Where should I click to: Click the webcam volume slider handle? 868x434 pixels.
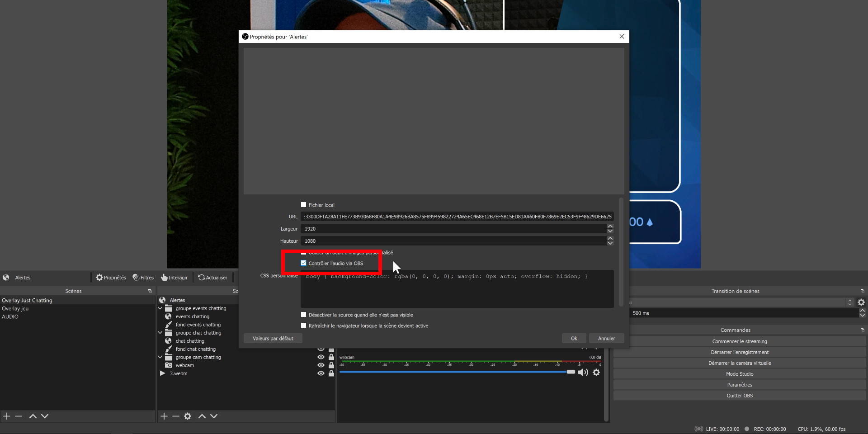click(571, 372)
